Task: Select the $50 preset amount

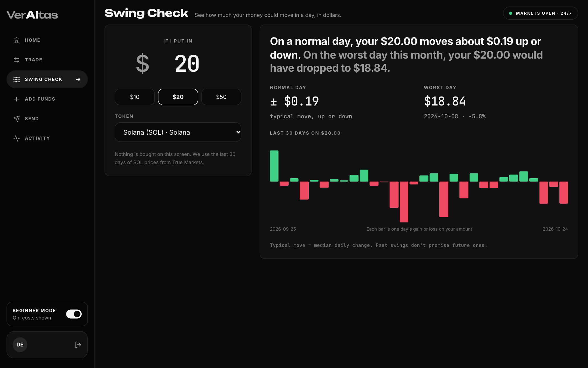Action: [221, 97]
